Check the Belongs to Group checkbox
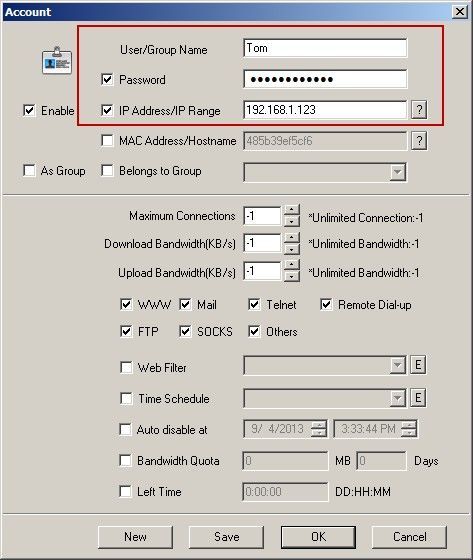Screen dimensions: 473x560 pos(107,171)
